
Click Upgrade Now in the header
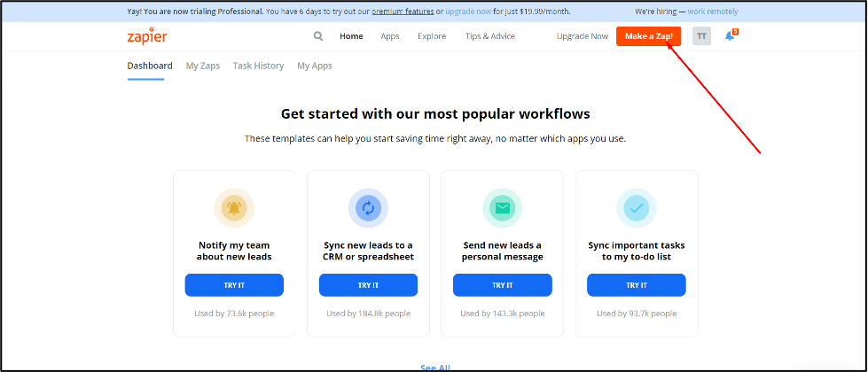[583, 36]
